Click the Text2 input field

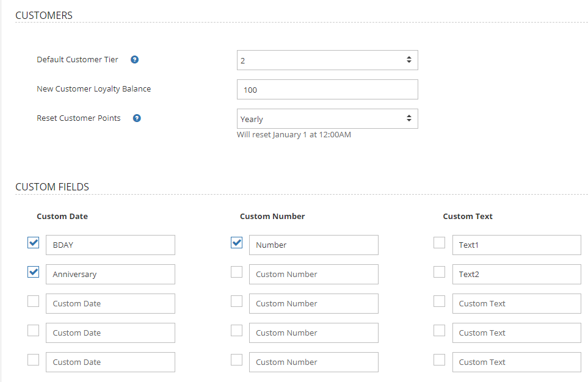pos(517,274)
